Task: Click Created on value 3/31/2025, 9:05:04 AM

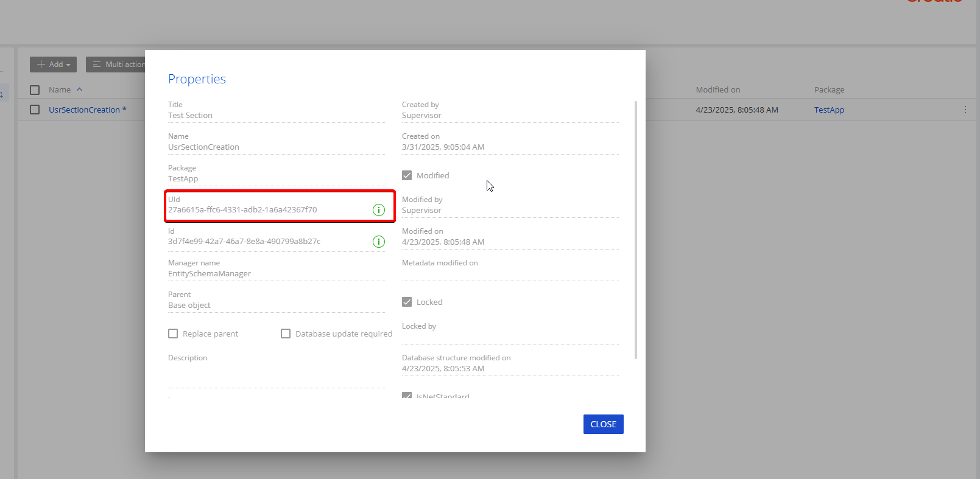Action: (x=443, y=147)
